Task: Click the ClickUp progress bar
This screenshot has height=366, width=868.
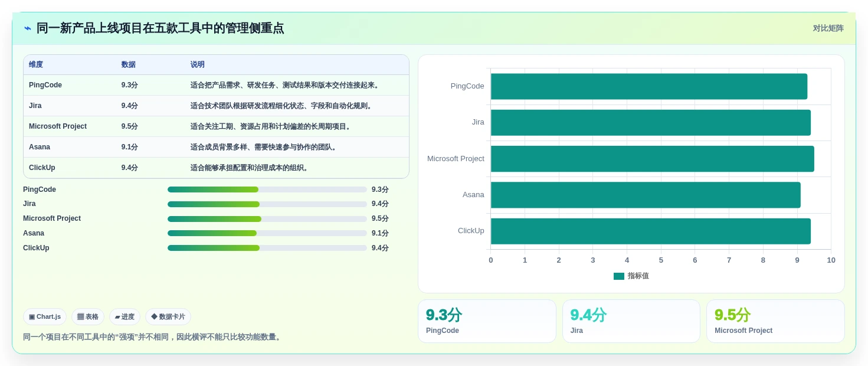Action: 267,248
